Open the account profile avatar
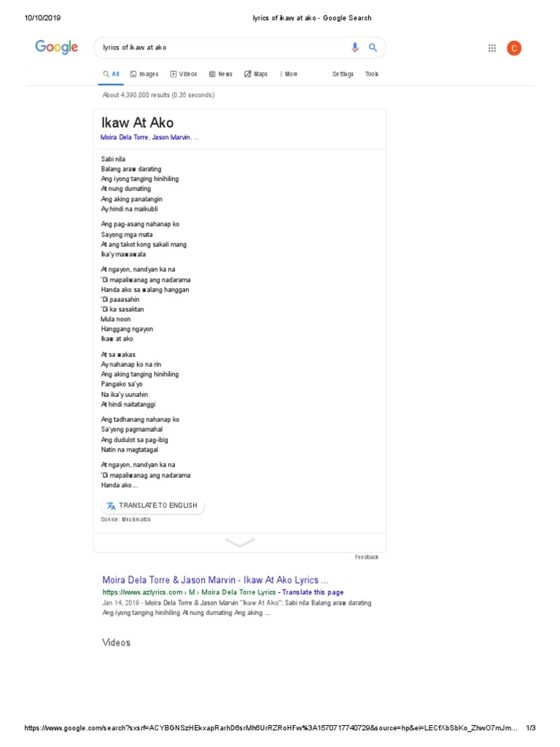Image resolution: width=560 pixels, height=747 pixels. (514, 49)
